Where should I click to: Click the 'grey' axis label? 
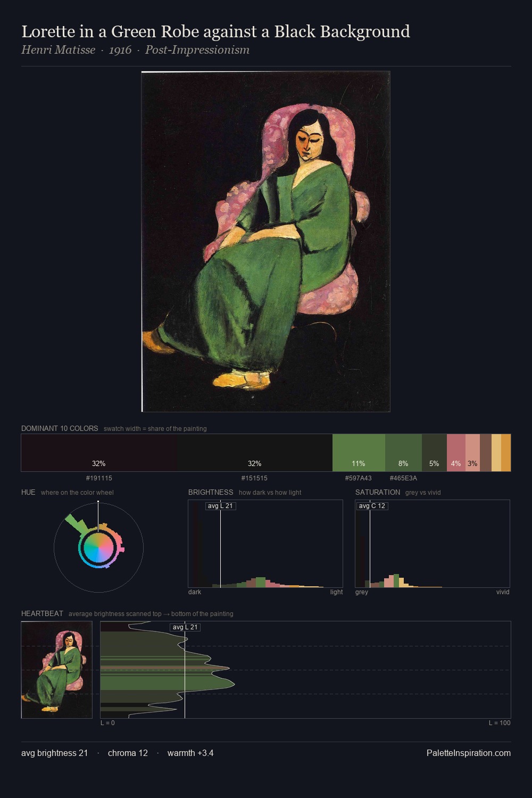(362, 592)
